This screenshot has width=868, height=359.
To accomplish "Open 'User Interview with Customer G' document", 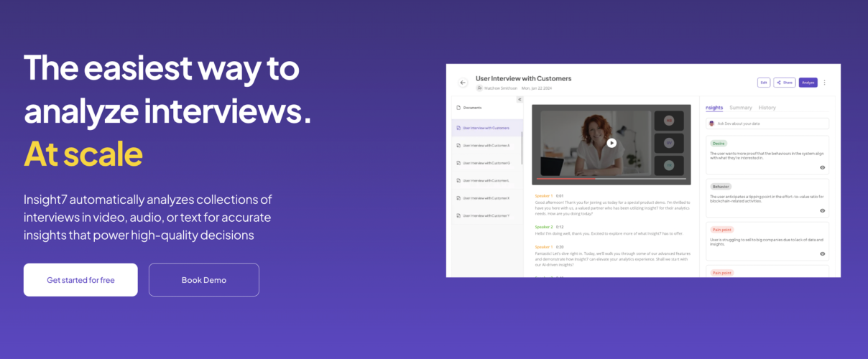I will 487,163.
